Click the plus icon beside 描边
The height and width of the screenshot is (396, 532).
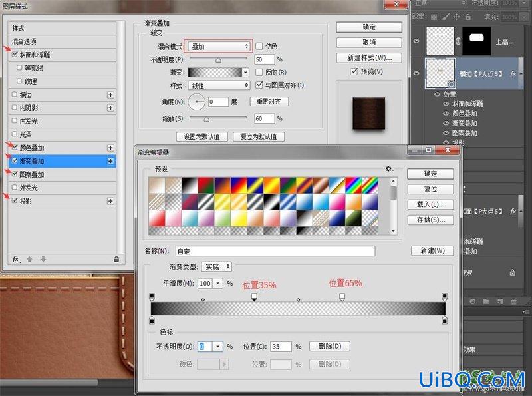point(110,95)
